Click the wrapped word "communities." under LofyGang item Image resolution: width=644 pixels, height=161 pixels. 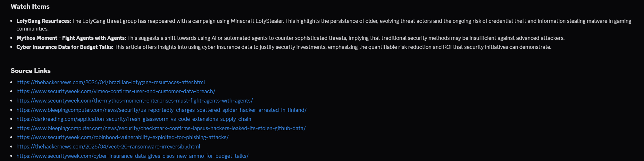(x=32, y=29)
